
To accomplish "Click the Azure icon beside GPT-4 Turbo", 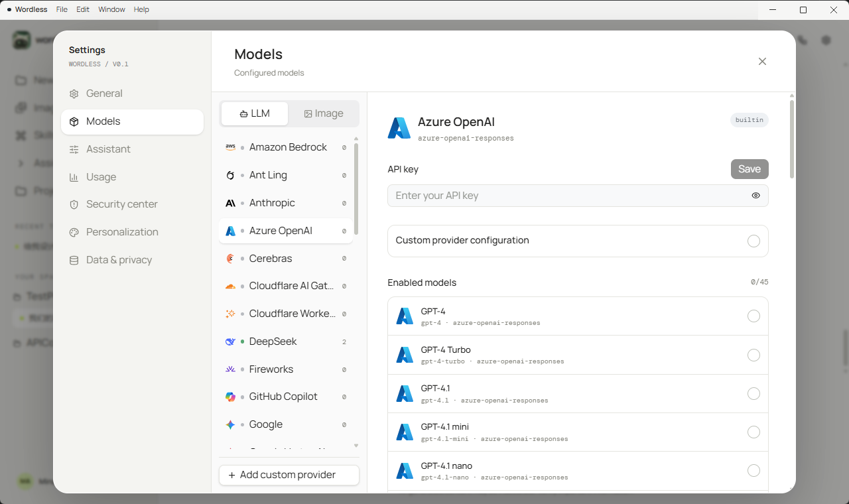I will (405, 355).
